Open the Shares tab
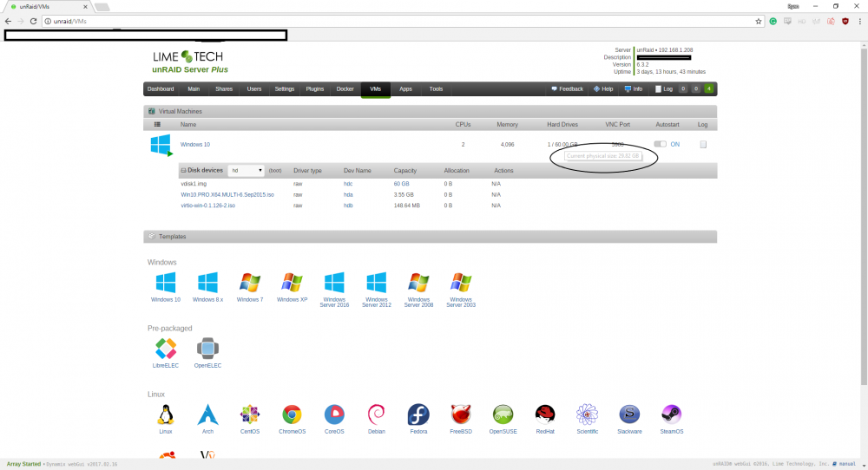This screenshot has height=470, width=868. pyautogui.click(x=224, y=89)
